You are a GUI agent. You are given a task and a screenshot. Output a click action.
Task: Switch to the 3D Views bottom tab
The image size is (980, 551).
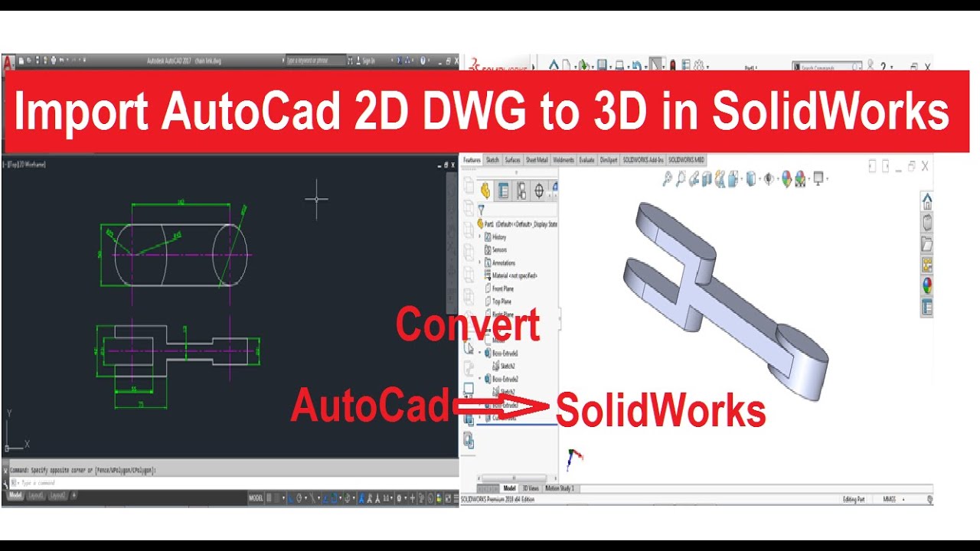pyautogui.click(x=531, y=488)
